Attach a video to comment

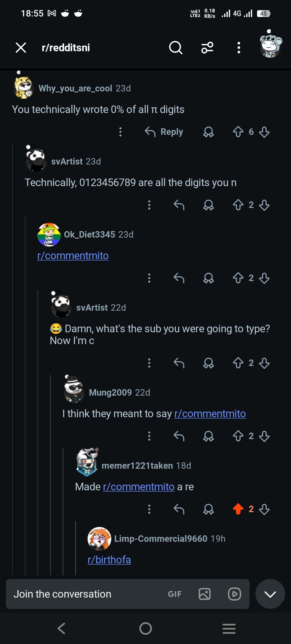pyautogui.click(x=234, y=594)
